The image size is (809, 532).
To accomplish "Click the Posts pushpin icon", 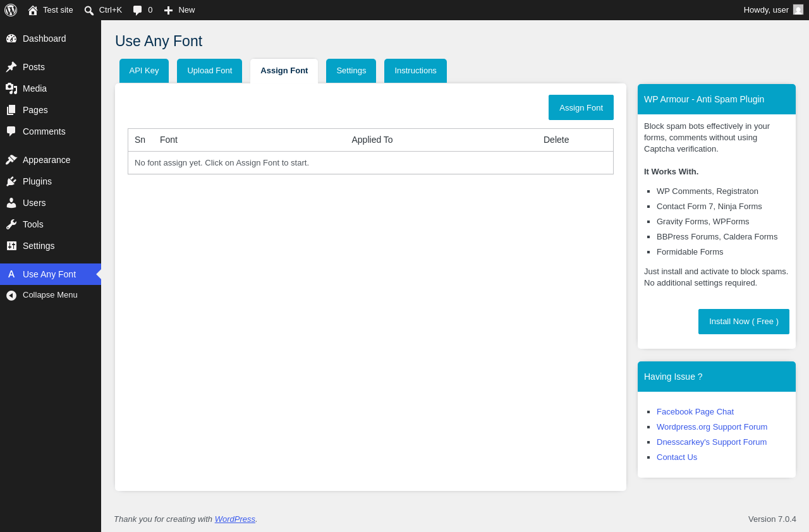I will pos(11,67).
